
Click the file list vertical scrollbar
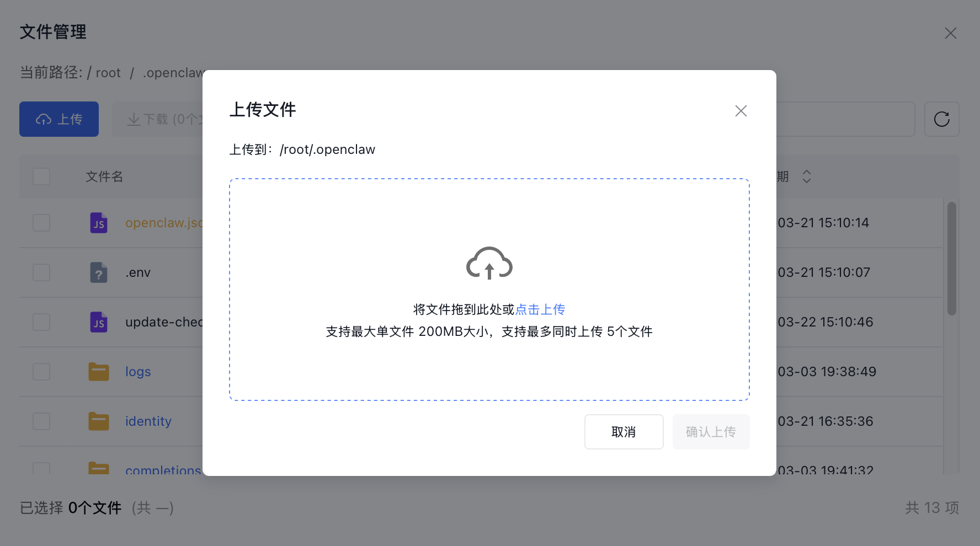[951, 259]
